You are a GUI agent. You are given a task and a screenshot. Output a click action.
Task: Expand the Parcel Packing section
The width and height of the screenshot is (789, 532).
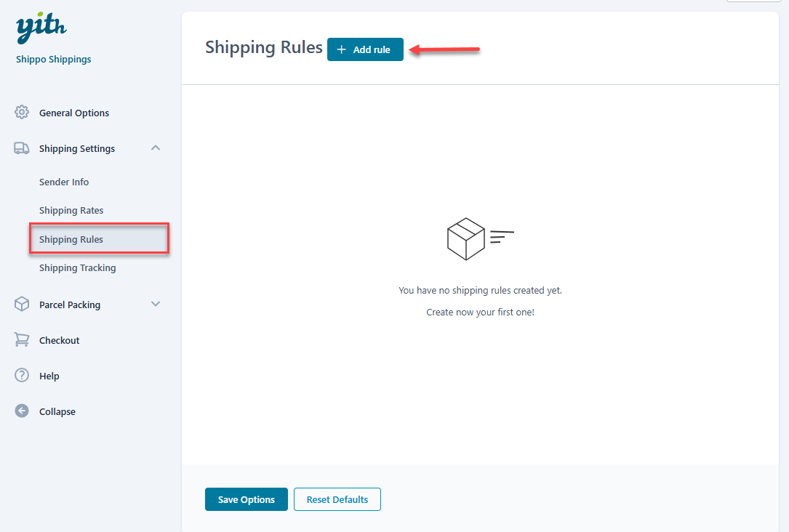point(155,305)
